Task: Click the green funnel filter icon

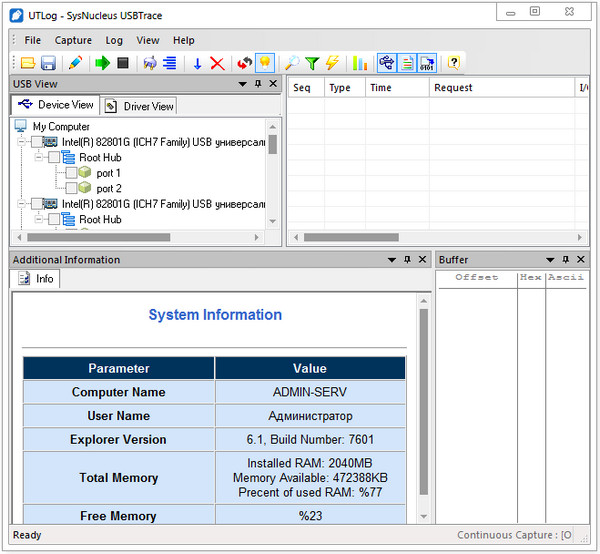Action: (x=312, y=63)
